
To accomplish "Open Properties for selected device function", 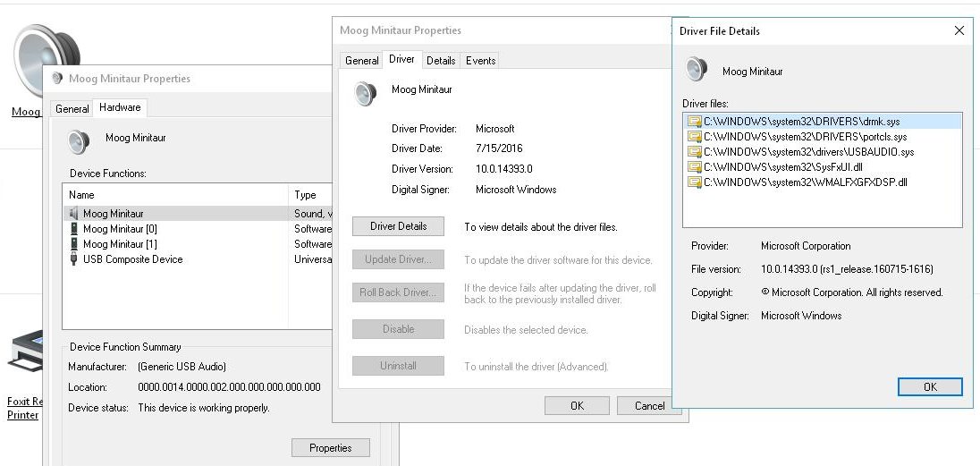I will tap(330, 448).
